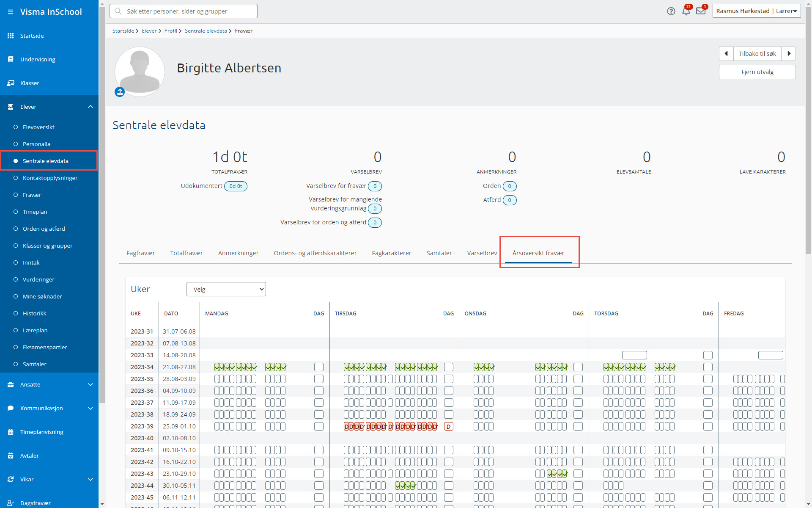Expand the Vikar section chevron
812x508 pixels.
[x=90, y=479]
